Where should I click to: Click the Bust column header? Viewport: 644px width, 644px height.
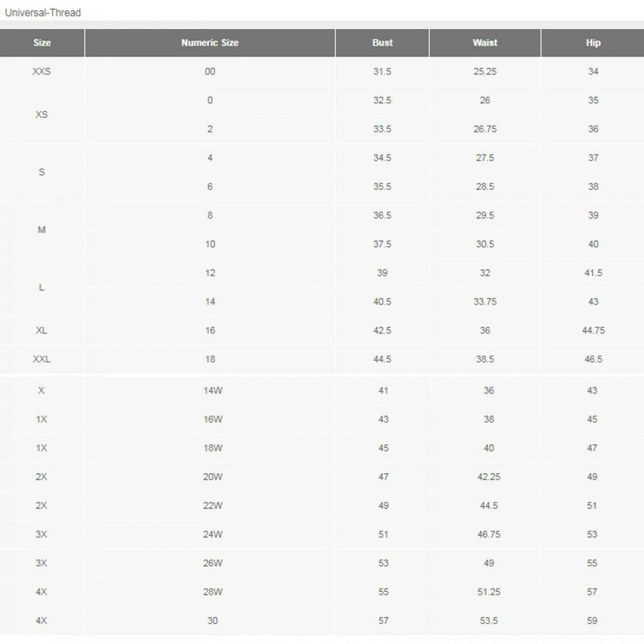382,43
